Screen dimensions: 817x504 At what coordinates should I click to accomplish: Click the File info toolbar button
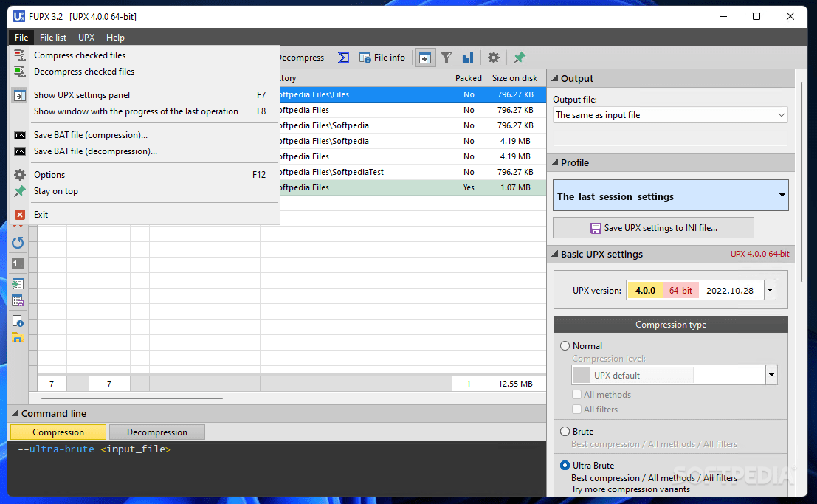click(x=382, y=58)
